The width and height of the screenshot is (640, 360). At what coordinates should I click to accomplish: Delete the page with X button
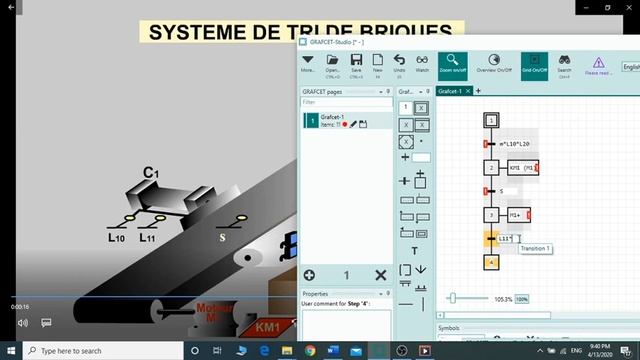[x=381, y=275]
